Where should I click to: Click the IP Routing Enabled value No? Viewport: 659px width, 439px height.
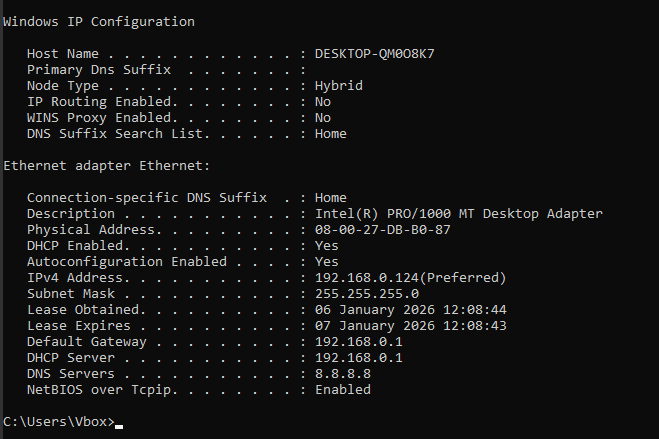pos(323,101)
